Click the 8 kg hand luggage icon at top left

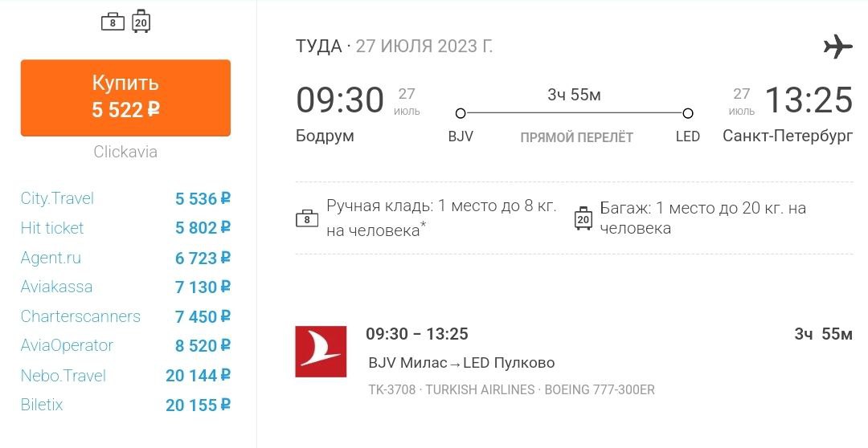point(113,22)
